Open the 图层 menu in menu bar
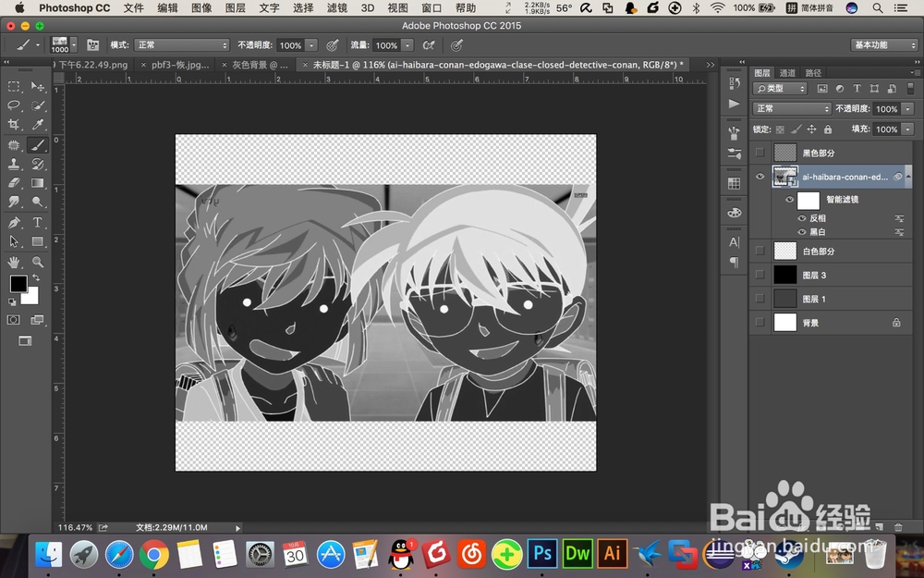The image size is (924, 578). pyautogui.click(x=235, y=7)
